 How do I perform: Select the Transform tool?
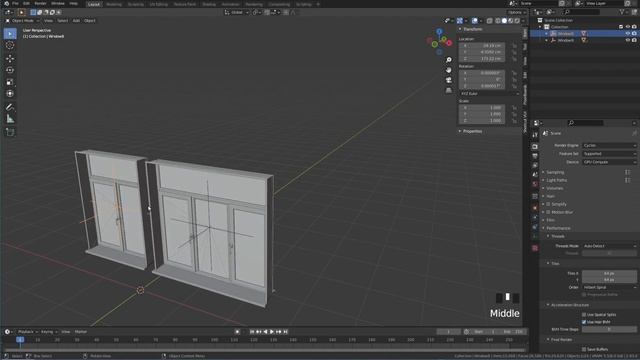pyautogui.click(x=10, y=94)
